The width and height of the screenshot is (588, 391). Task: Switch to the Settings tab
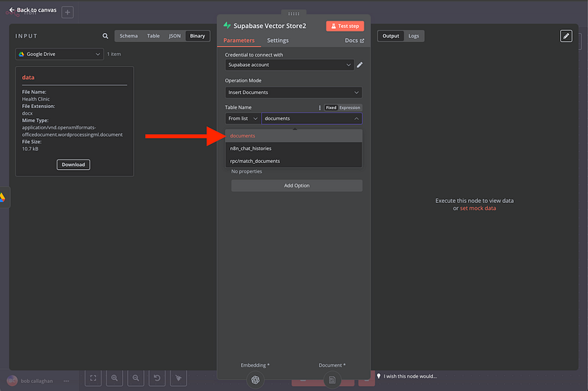[x=278, y=41]
